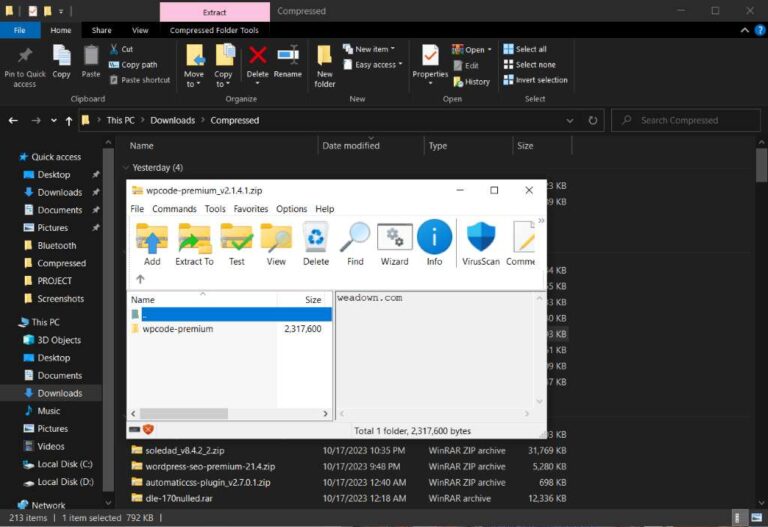Open WinRAR Help menu
Image resolution: width=768 pixels, height=527 pixels.
tap(324, 209)
